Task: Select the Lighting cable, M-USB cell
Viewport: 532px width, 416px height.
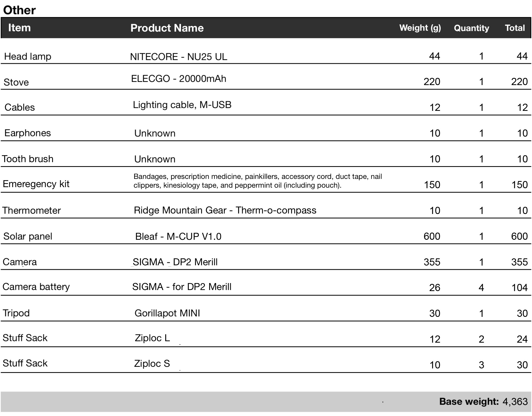Action: pos(182,105)
